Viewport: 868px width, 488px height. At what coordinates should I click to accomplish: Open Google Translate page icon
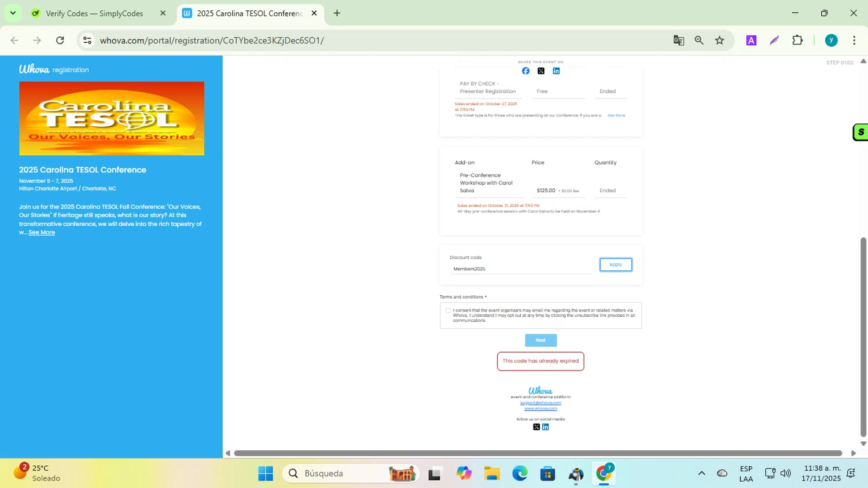coord(679,41)
